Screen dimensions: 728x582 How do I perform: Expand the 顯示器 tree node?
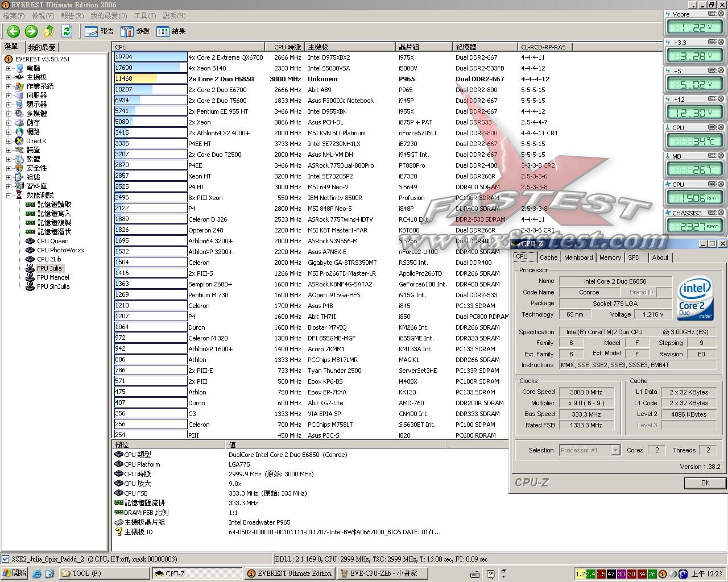coord(9,105)
